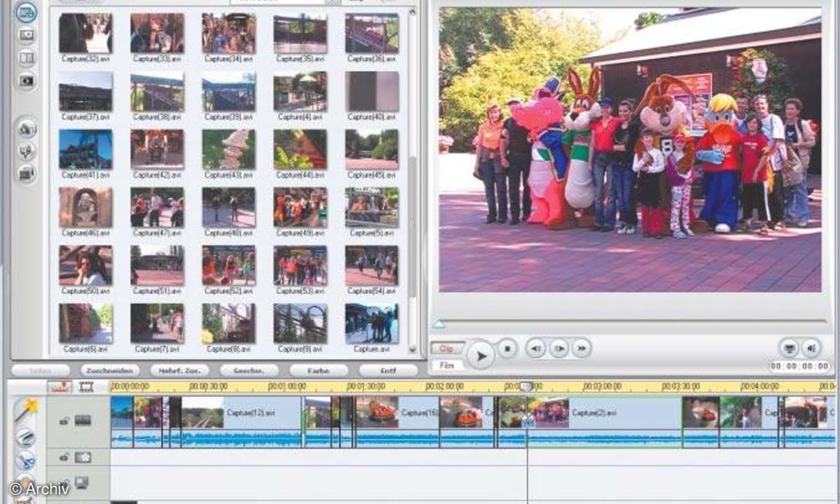Click the Entf delete button

pos(388,370)
